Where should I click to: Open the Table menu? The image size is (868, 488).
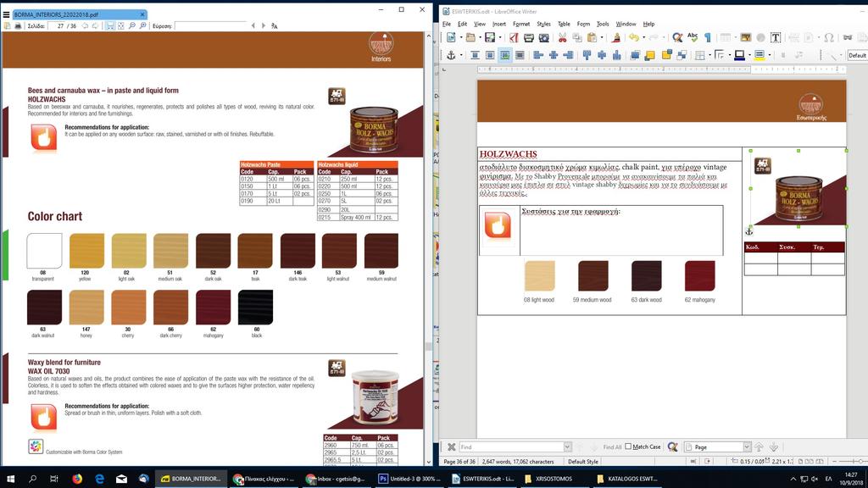coord(564,24)
